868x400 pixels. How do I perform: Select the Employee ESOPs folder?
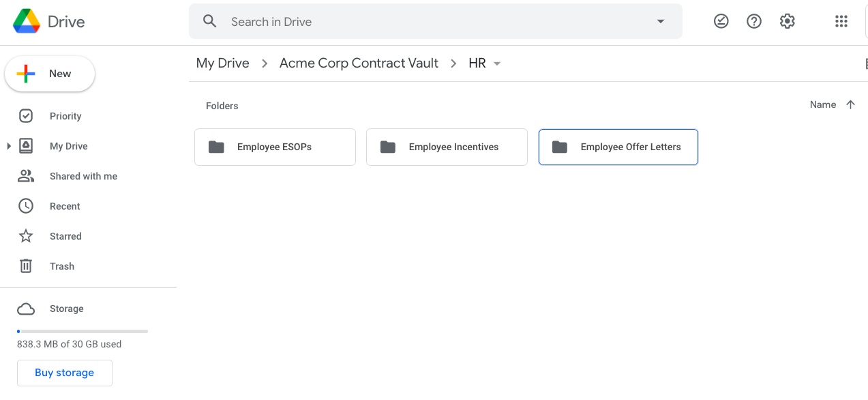tap(275, 147)
